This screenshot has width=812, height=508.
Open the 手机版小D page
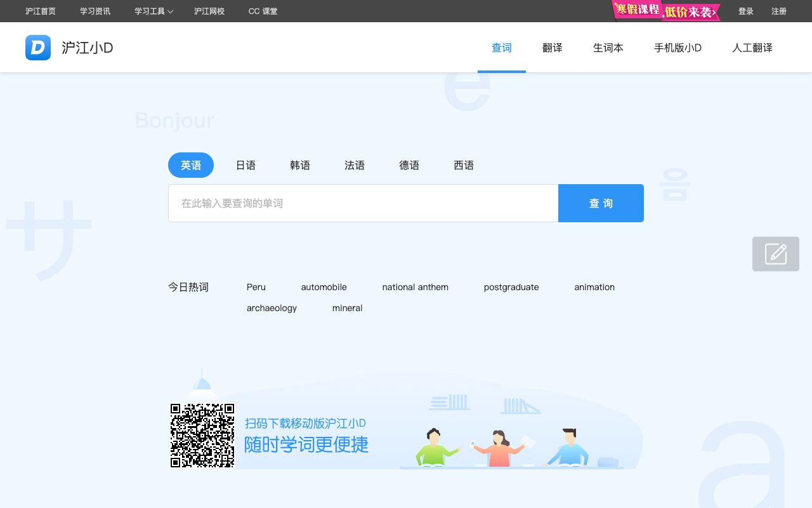(x=678, y=48)
